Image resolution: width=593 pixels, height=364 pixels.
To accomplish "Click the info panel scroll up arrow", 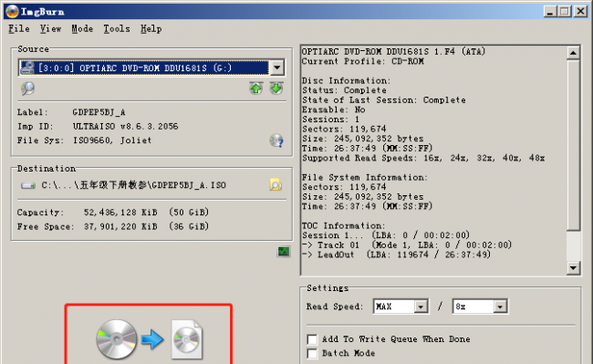I will click(573, 53).
